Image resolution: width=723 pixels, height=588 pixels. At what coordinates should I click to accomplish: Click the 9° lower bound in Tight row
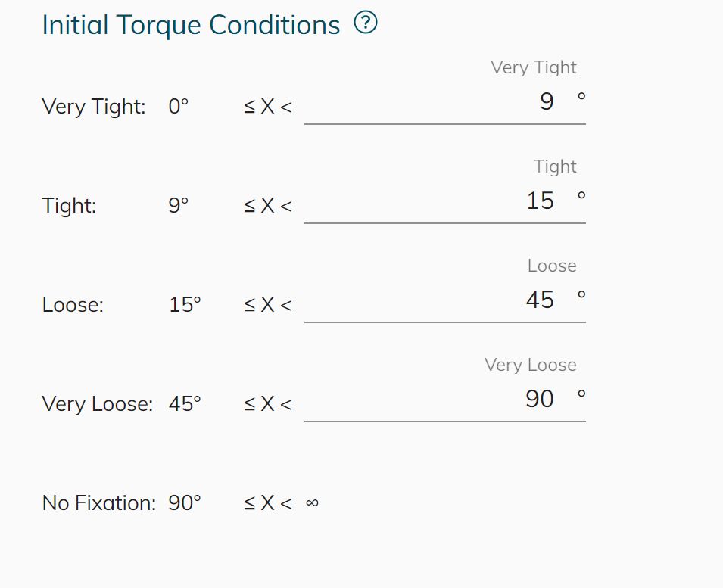(x=178, y=206)
